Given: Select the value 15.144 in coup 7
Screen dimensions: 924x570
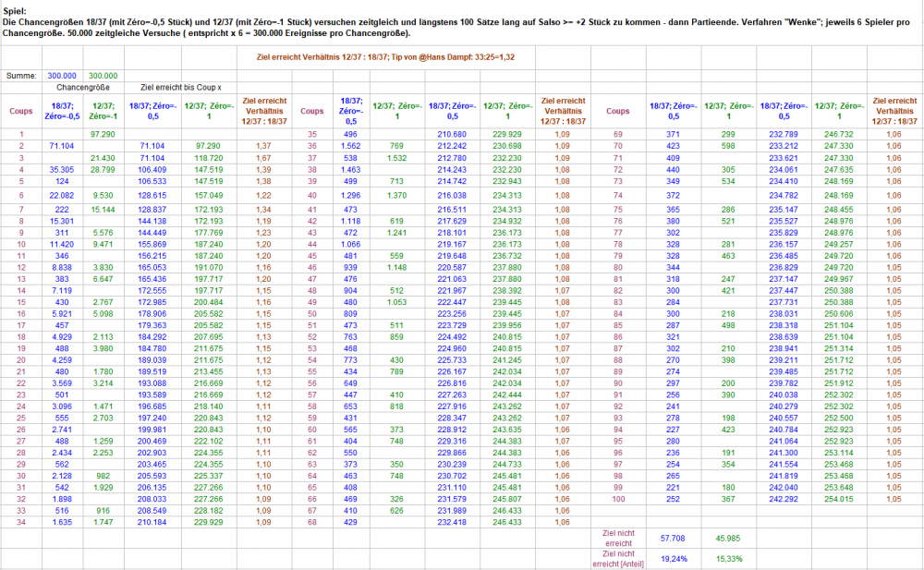Looking at the screenshot, I should tap(103, 210).
